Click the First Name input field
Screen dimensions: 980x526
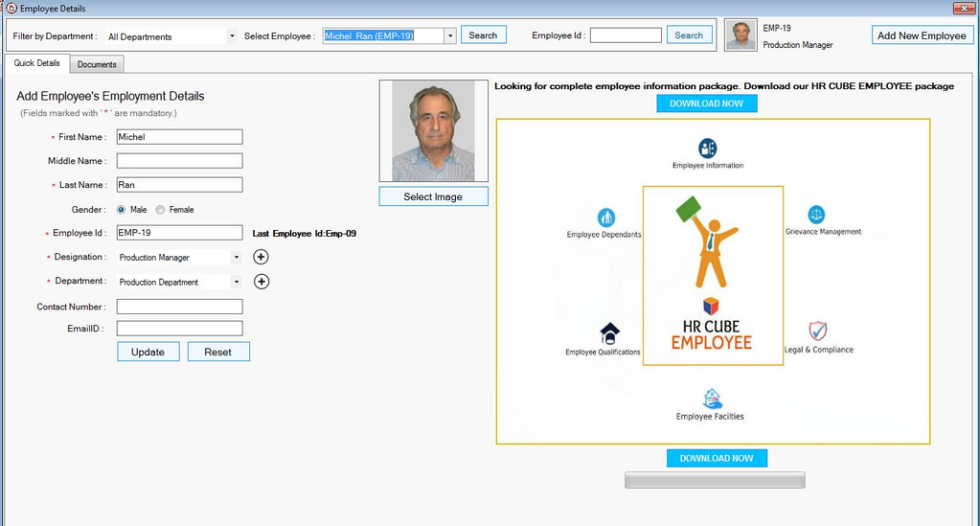click(x=179, y=137)
